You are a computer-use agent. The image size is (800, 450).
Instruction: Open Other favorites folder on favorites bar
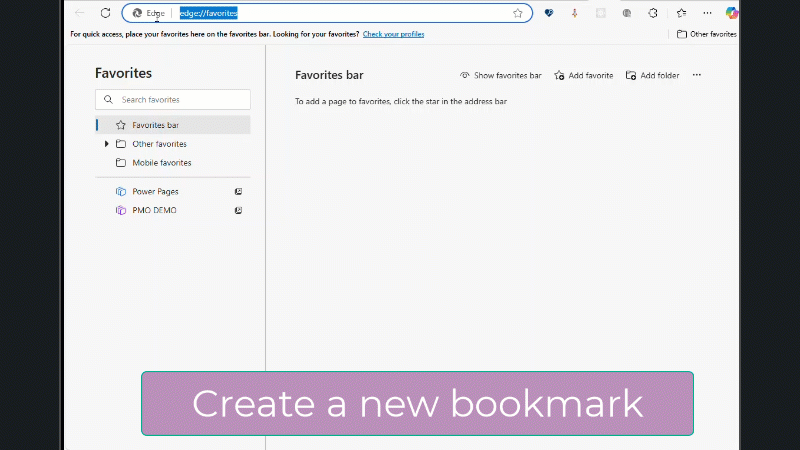[x=707, y=34]
